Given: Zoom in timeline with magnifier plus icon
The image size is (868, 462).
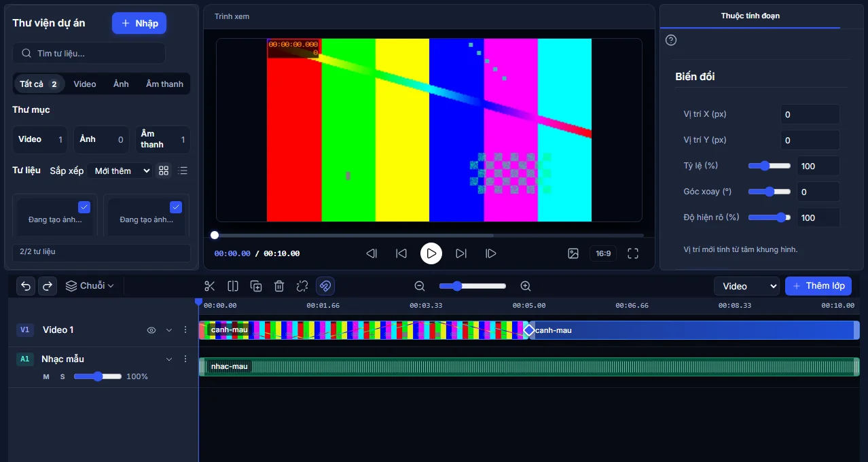Looking at the screenshot, I should click(x=525, y=286).
